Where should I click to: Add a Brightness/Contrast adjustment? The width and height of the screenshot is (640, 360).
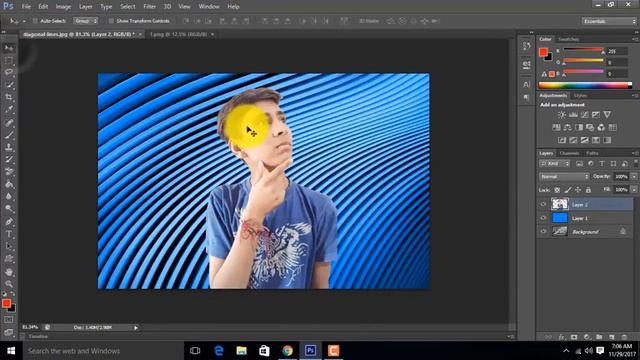562,115
